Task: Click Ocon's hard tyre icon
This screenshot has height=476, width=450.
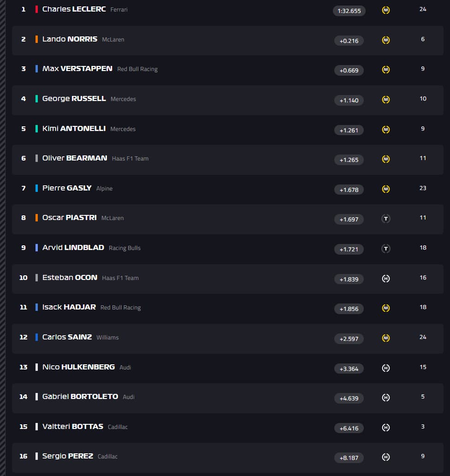Action: pos(386,279)
